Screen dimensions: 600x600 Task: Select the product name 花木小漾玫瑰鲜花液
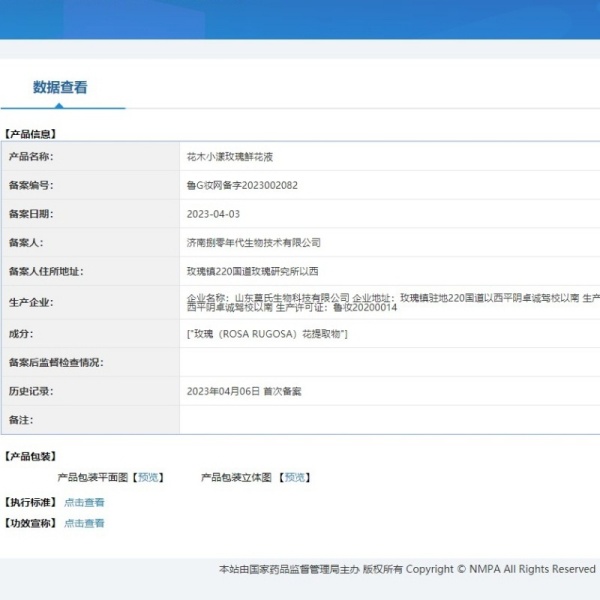tap(230, 157)
